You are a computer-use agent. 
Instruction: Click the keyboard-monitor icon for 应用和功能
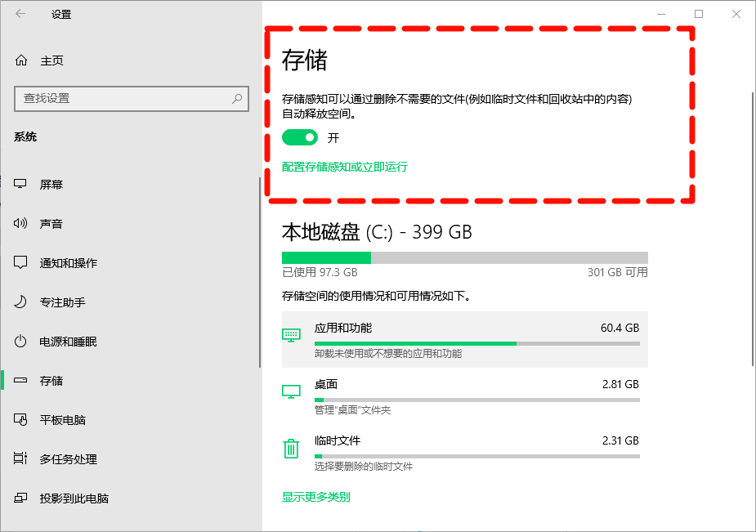click(291, 335)
